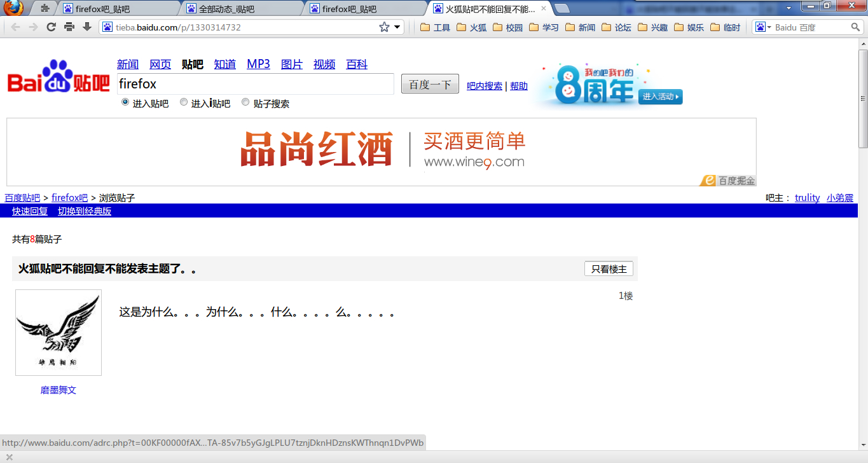Open the 新闻 bookmarks folder
This screenshot has height=463, width=868.
[x=581, y=27]
